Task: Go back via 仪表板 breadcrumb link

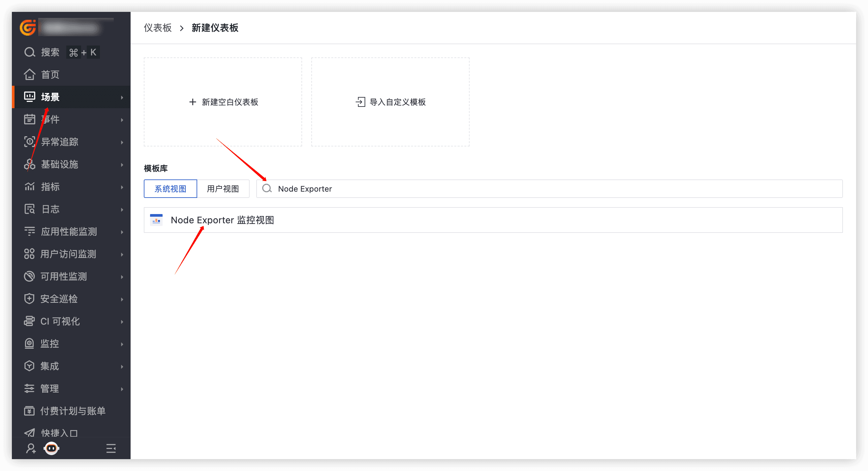Action: coord(158,28)
